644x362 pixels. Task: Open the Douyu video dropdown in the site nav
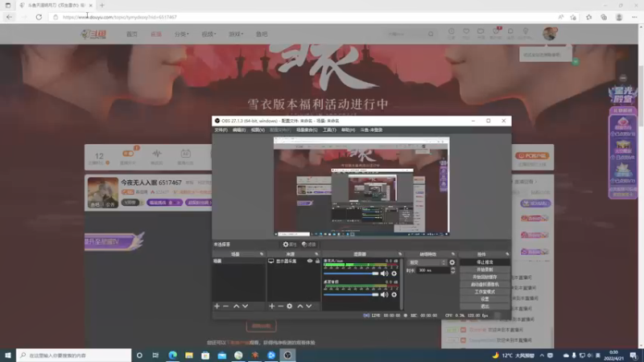(208, 34)
